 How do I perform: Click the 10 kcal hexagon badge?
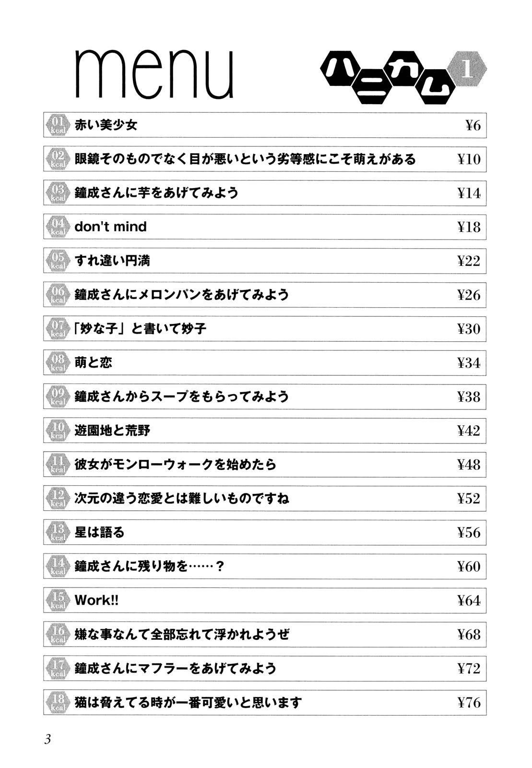point(58,431)
